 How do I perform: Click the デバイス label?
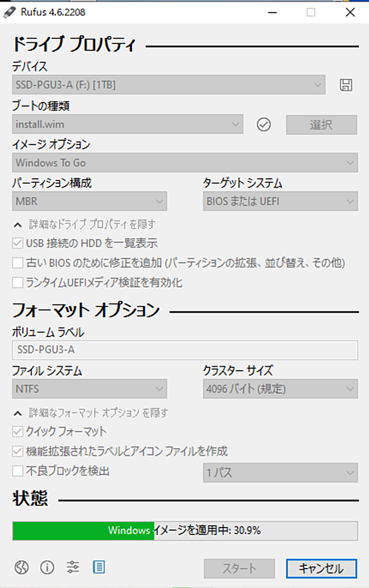click(x=30, y=66)
